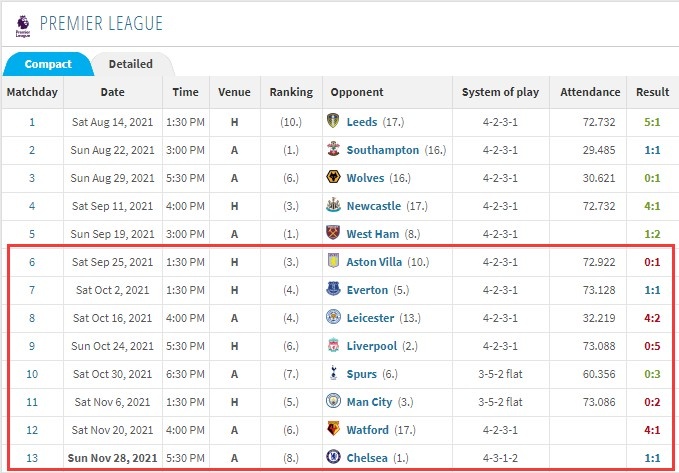Click the Aston Villa club crest
The width and height of the screenshot is (679, 473).
coord(333,261)
